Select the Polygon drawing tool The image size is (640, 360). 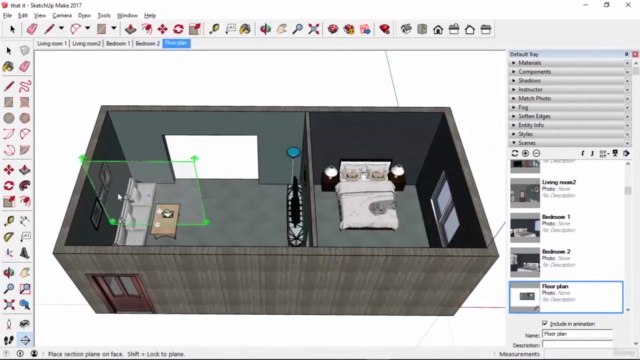click(25, 118)
